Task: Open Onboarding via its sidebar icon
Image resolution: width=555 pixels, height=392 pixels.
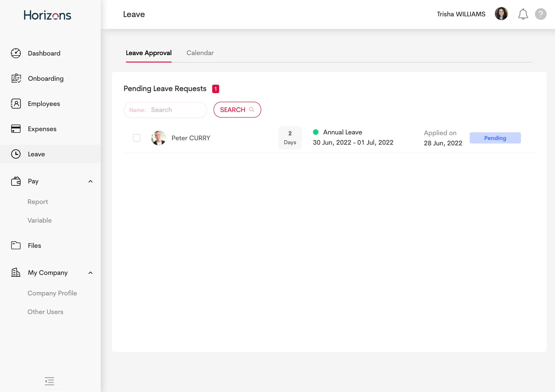Action: (x=16, y=78)
